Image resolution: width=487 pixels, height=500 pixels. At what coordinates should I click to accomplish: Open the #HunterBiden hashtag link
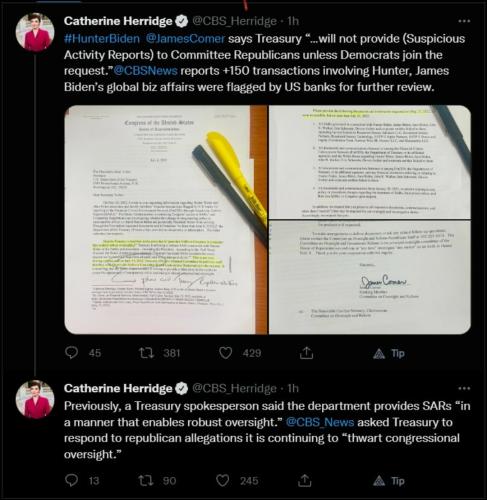tap(102, 39)
